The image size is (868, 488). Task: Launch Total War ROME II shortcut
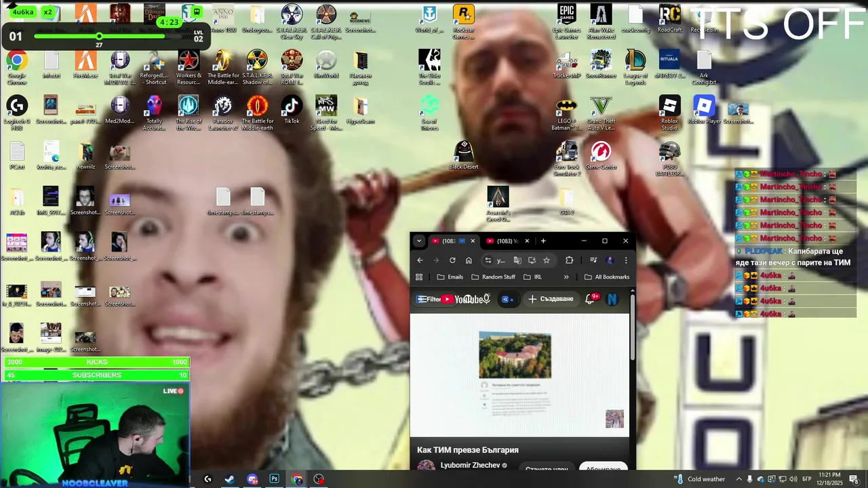(292, 66)
